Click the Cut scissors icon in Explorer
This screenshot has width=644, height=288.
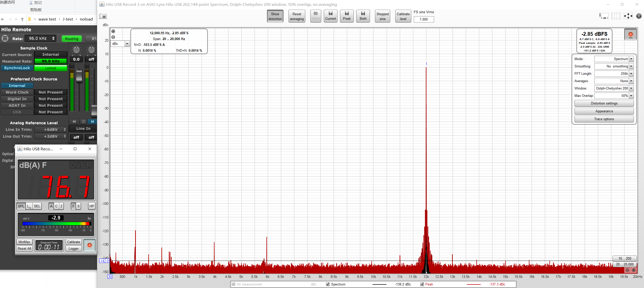coord(31,3)
